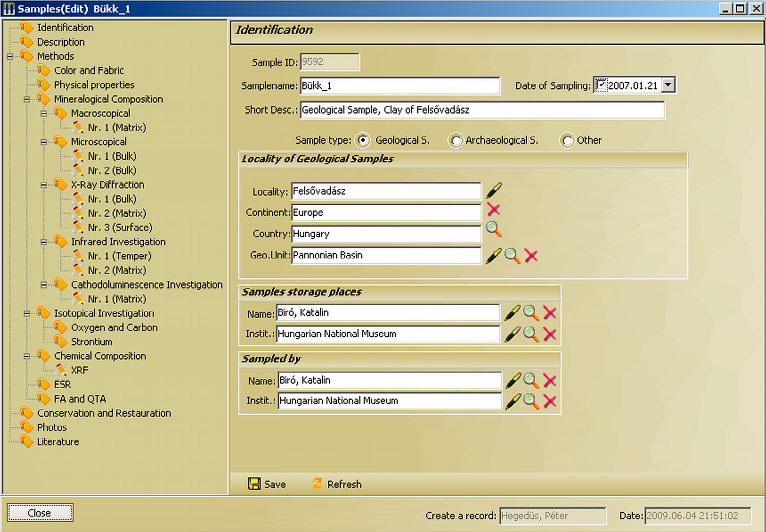The width and height of the screenshot is (766, 532).
Task: Click the red X delete icon for Geo.Unit
Action: [531, 256]
